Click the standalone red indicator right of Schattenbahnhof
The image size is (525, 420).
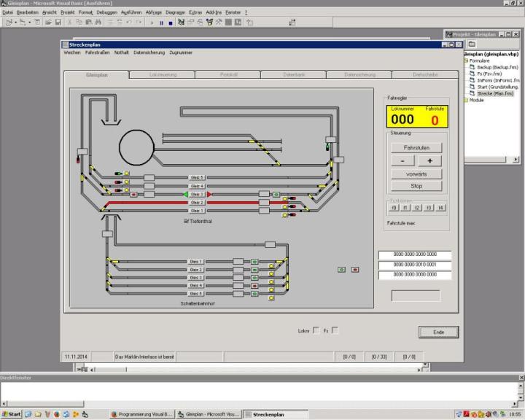coord(355,270)
